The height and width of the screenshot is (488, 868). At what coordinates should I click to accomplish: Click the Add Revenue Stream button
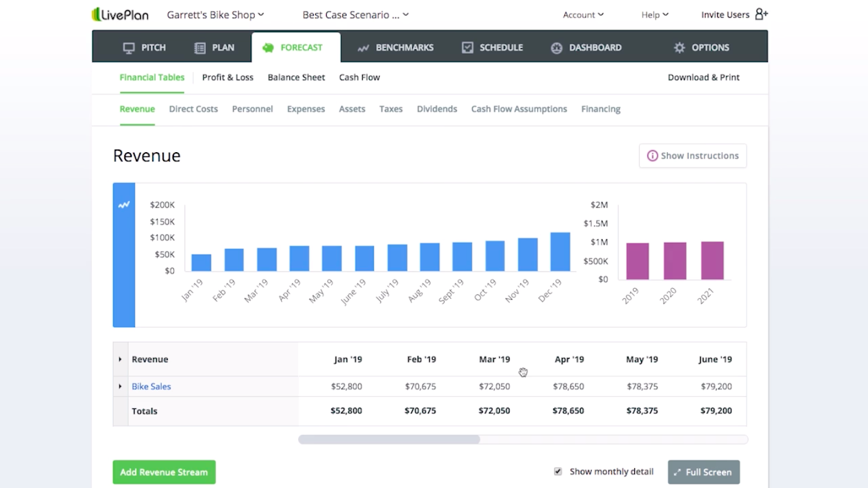pyautogui.click(x=164, y=472)
